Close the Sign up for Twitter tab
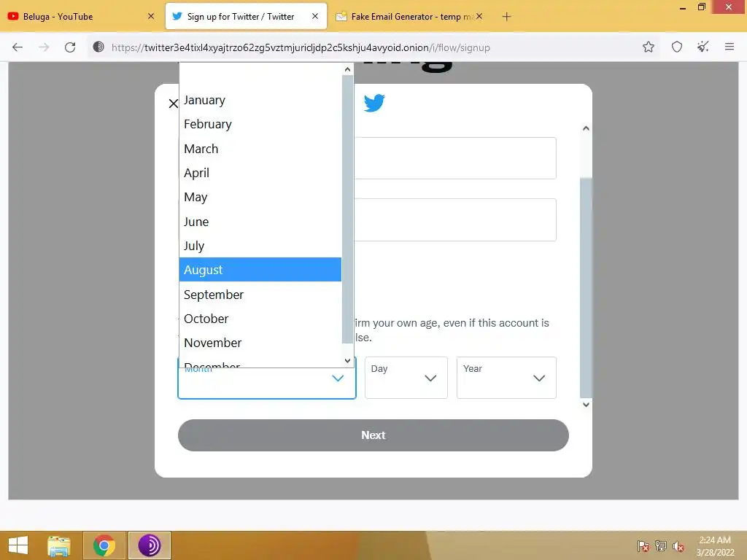This screenshot has width=747, height=560. 315,16
